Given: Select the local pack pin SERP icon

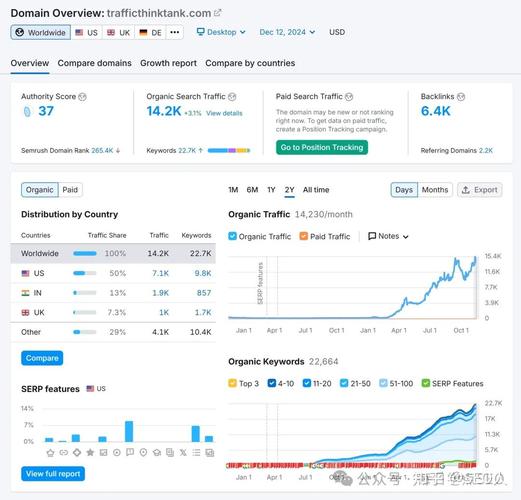Looking at the screenshot, I should [x=143, y=453].
